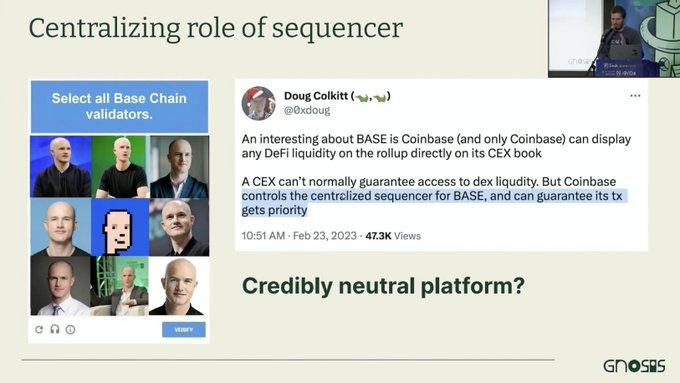Select the green-background captcha tile in top row
Screen dimensions: 680x383
pyautogui.click(x=120, y=167)
